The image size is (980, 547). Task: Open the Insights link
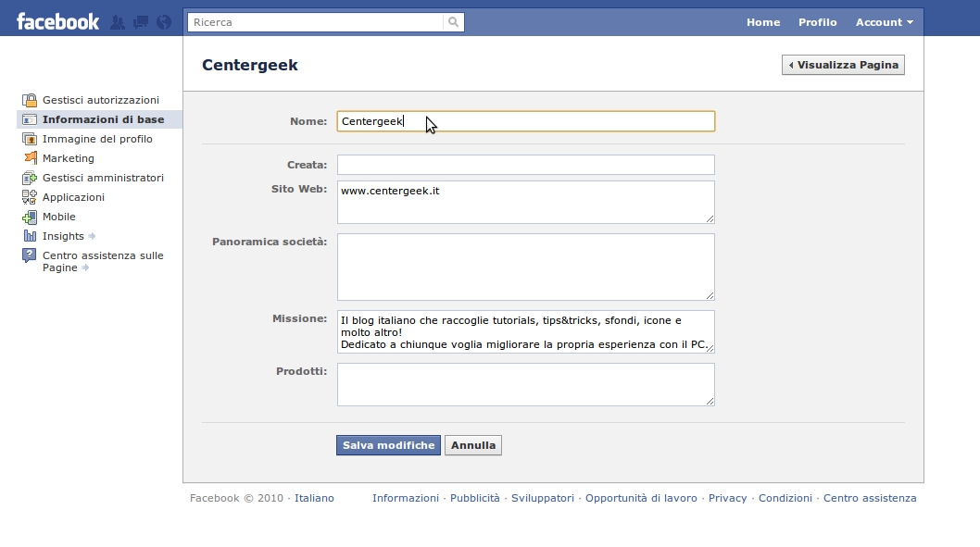[x=63, y=236]
